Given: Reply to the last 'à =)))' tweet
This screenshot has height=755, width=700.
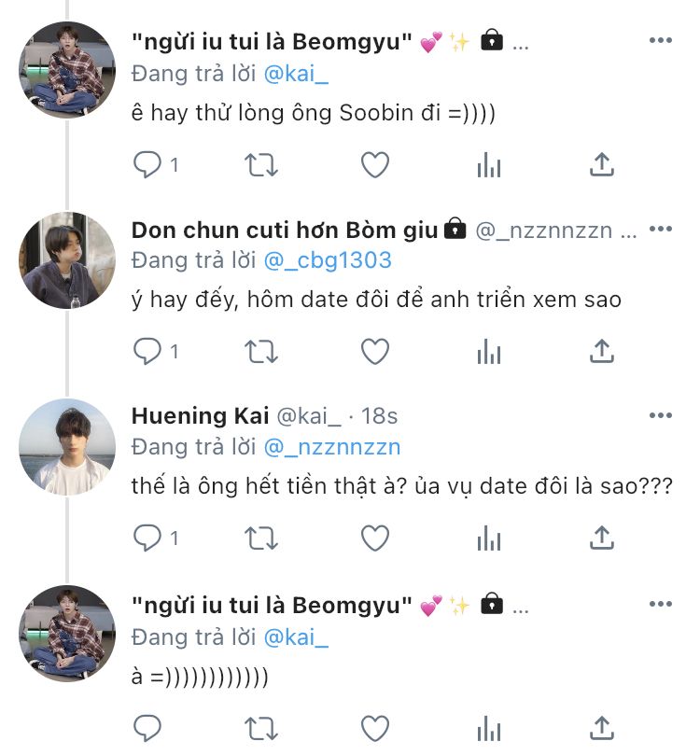Looking at the screenshot, I should (147, 727).
